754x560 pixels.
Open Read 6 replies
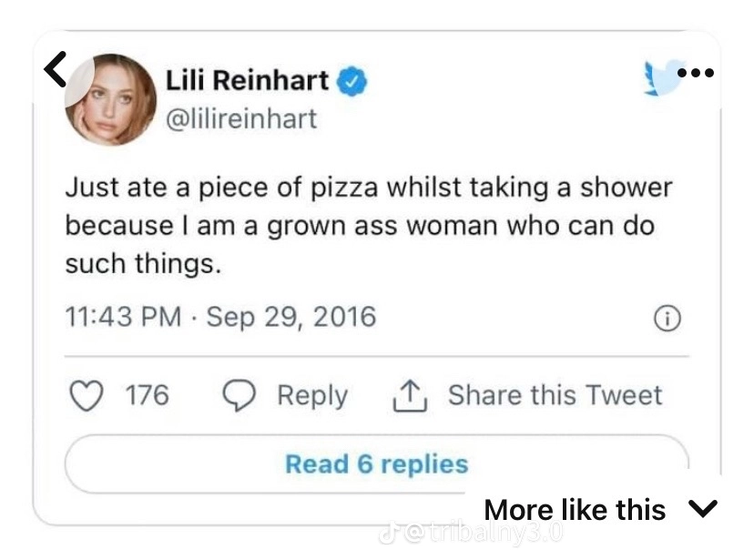[x=376, y=463]
